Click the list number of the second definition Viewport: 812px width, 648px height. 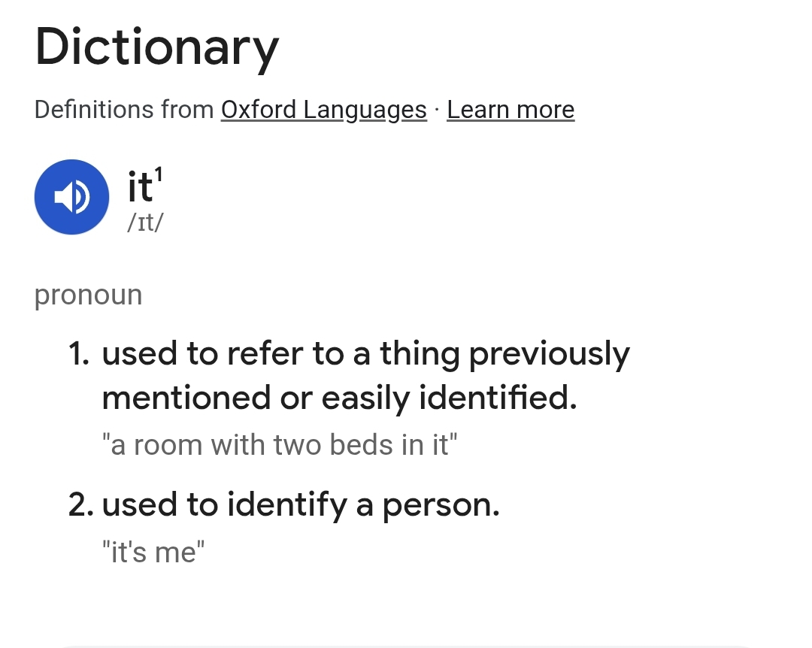80,505
